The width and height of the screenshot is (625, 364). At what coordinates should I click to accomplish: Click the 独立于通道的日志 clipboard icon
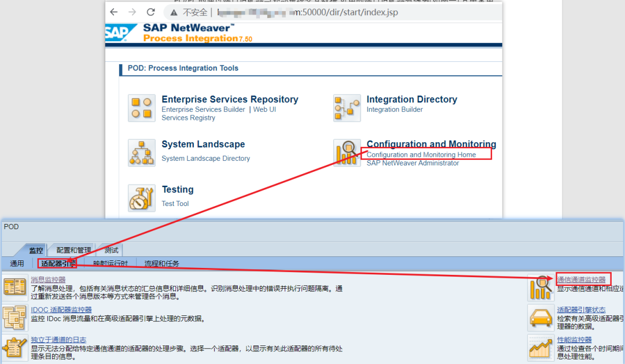(x=14, y=348)
